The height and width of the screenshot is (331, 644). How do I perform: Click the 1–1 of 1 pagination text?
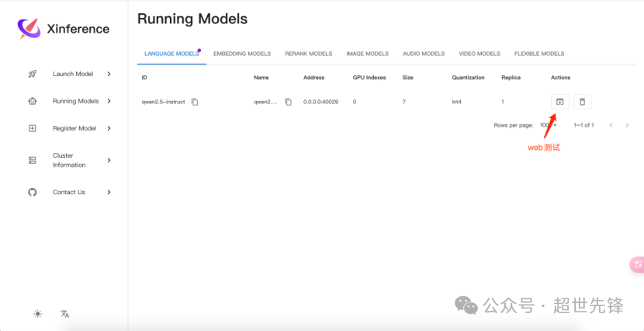[x=583, y=125]
